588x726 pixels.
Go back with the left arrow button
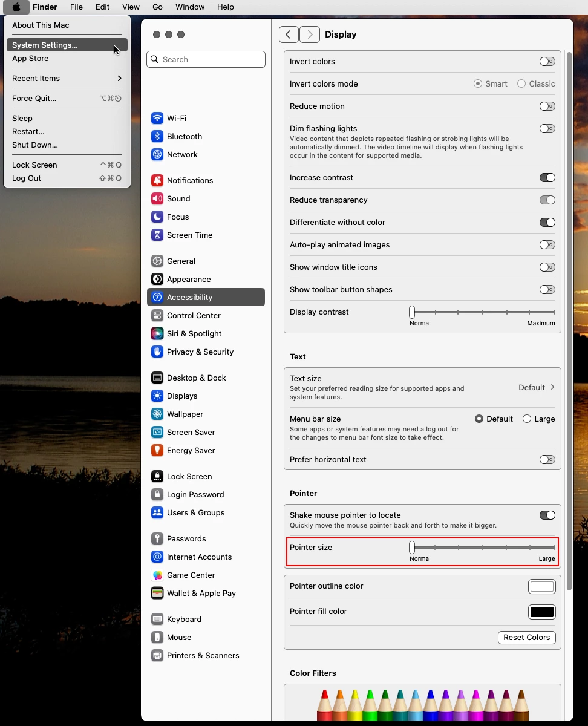[289, 34]
